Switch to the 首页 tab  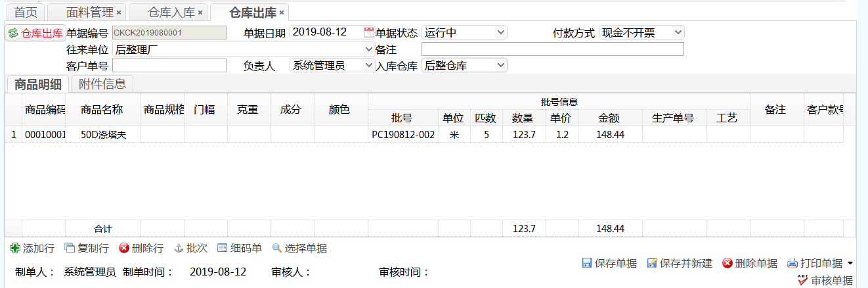coord(26,12)
